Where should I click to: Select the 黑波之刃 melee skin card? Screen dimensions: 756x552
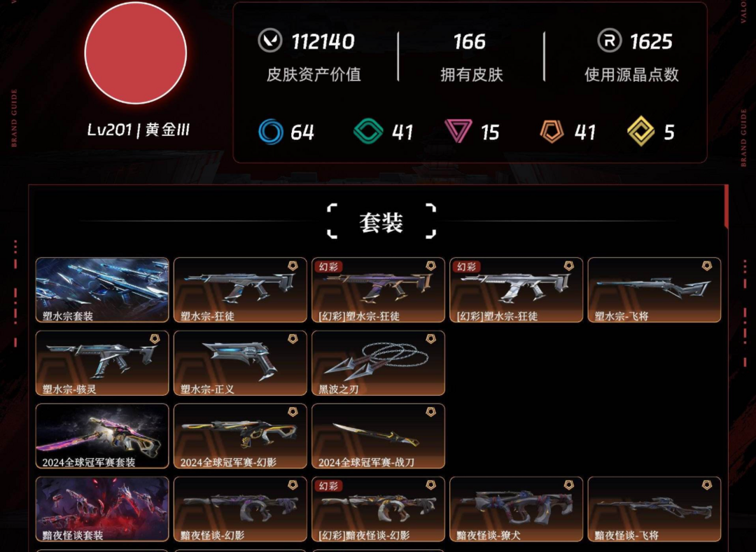[x=378, y=363]
